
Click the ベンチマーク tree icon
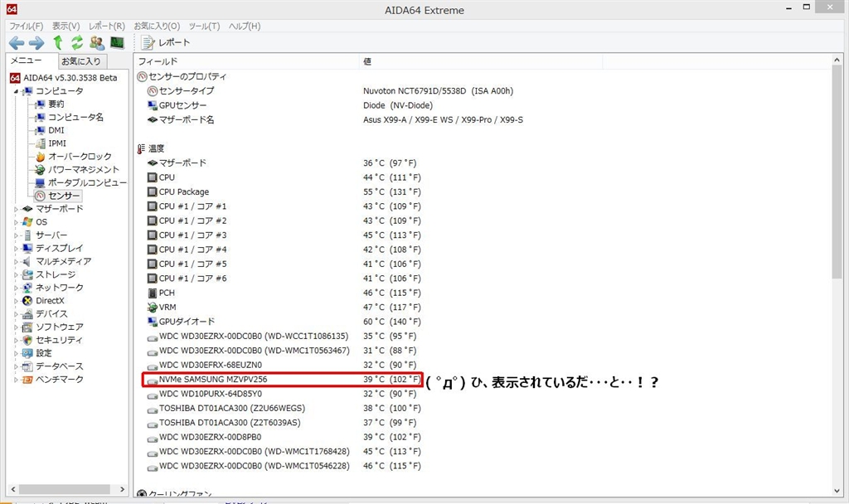pyautogui.click(x=27, y=380)
